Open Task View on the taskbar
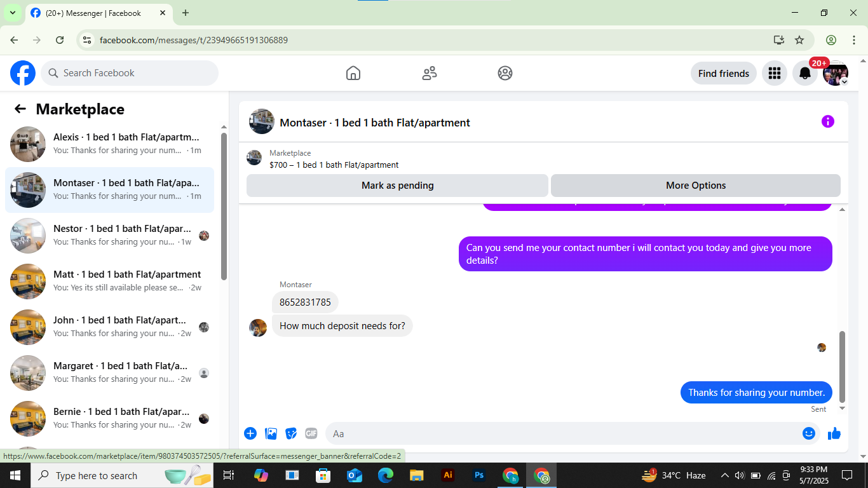Image resolution: width=868 pixels, height=488 pixels. coord(229,475)
